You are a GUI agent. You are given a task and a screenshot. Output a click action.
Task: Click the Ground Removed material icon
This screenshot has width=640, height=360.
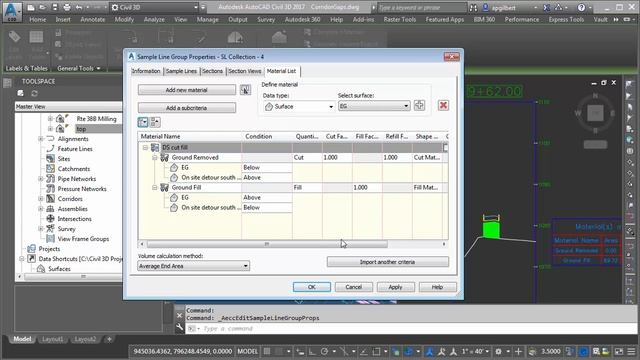[x=164, y=157]
